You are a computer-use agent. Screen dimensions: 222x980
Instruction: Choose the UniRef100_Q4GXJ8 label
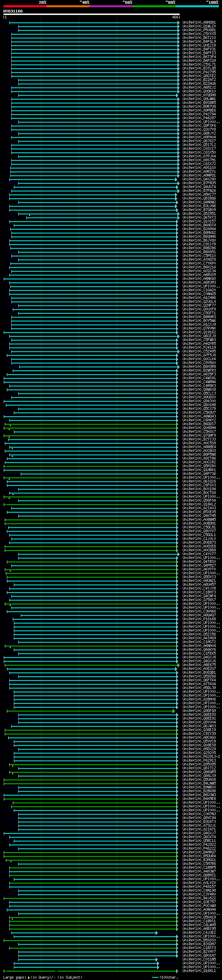(199, 657)
